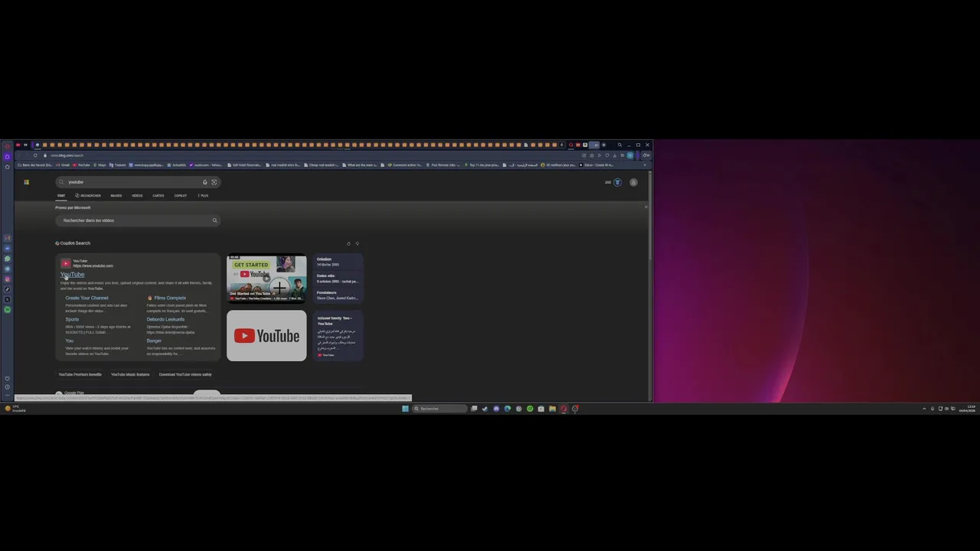Open the YouTube result title link
Screen dimensions: 980x551
tap(73, 274)
